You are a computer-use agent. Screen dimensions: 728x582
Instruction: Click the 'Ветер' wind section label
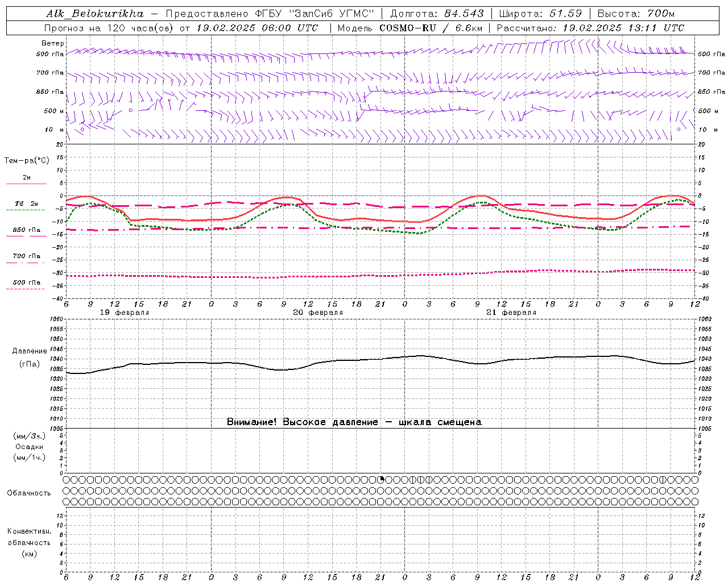pos(53,43)
